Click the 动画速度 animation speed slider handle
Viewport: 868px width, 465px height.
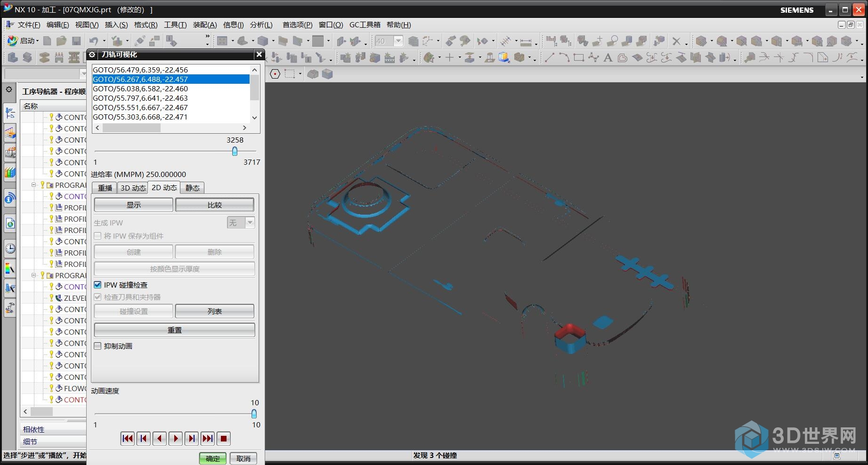coord(254,414)
